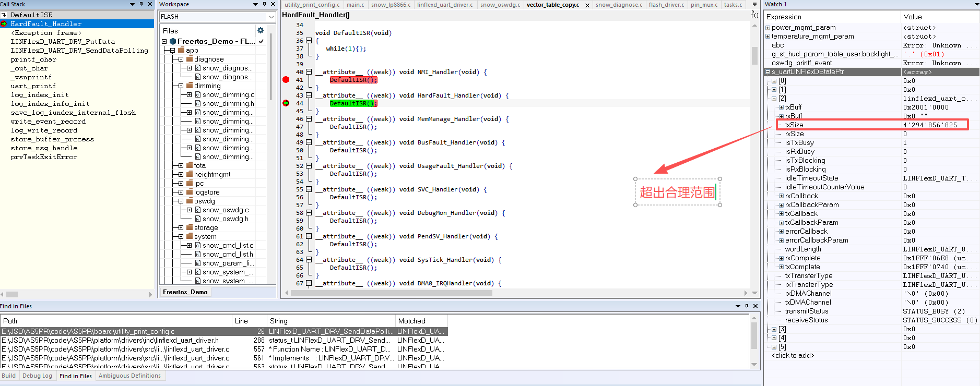Switch to the main.c editor tab
Viewport: 980px width, 386px height.
coord(355,5)
